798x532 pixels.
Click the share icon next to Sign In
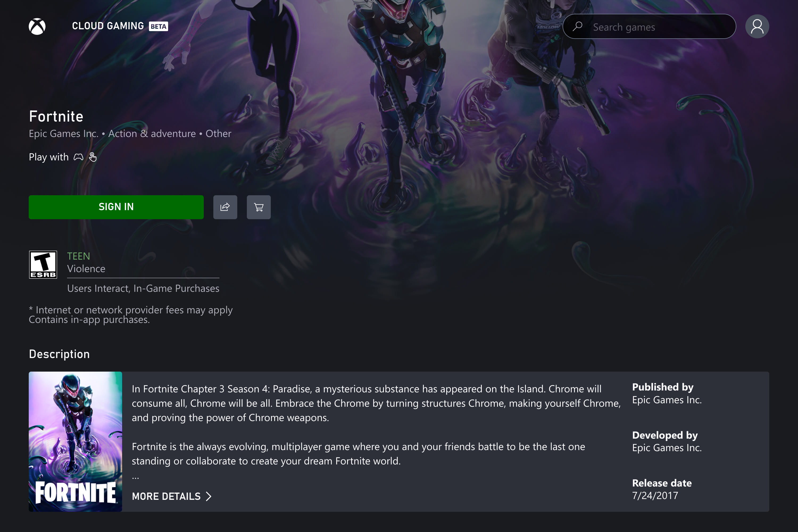click(x=225, y=207)
